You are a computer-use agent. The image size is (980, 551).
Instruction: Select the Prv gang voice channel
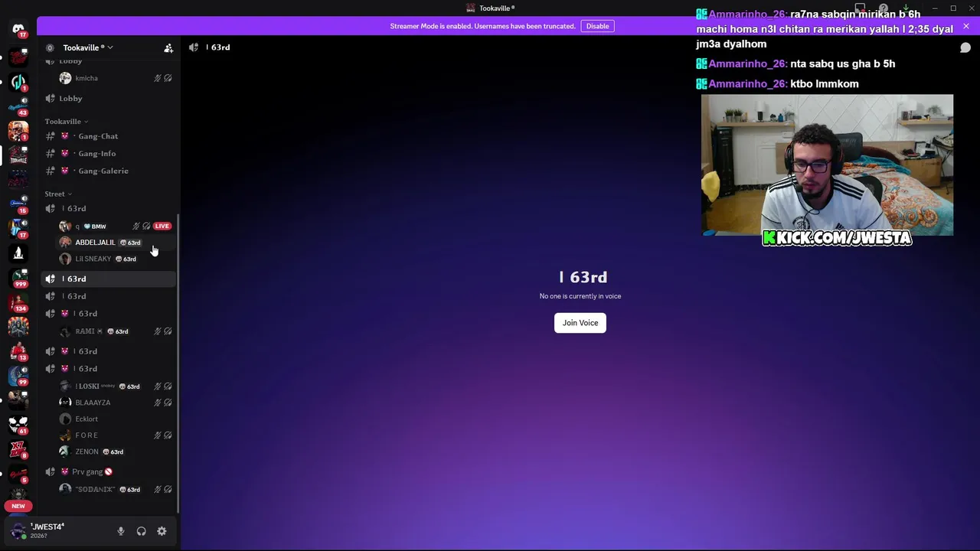click(x=109, y=471)
